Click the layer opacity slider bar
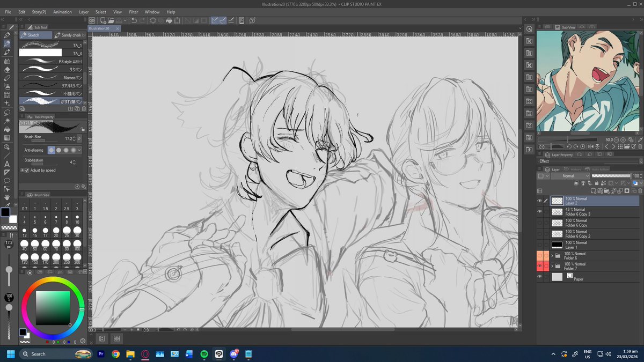 (x=611, y=176)
